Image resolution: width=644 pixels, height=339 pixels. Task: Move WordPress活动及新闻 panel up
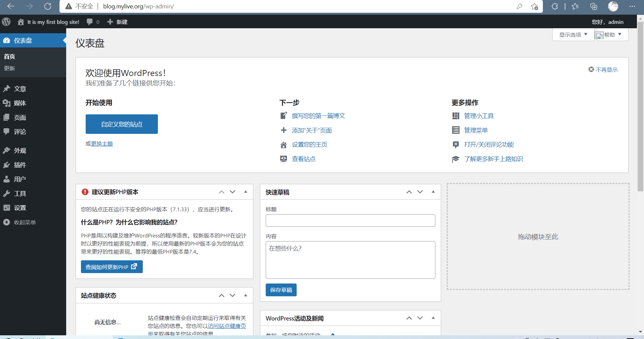click(409, 318)
